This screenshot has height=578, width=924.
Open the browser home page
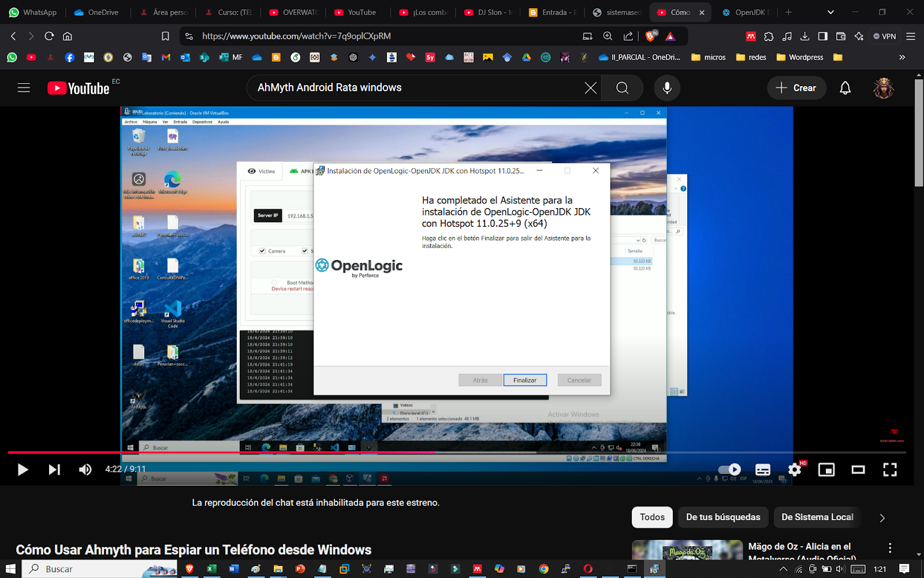click(x=68, y=36)
